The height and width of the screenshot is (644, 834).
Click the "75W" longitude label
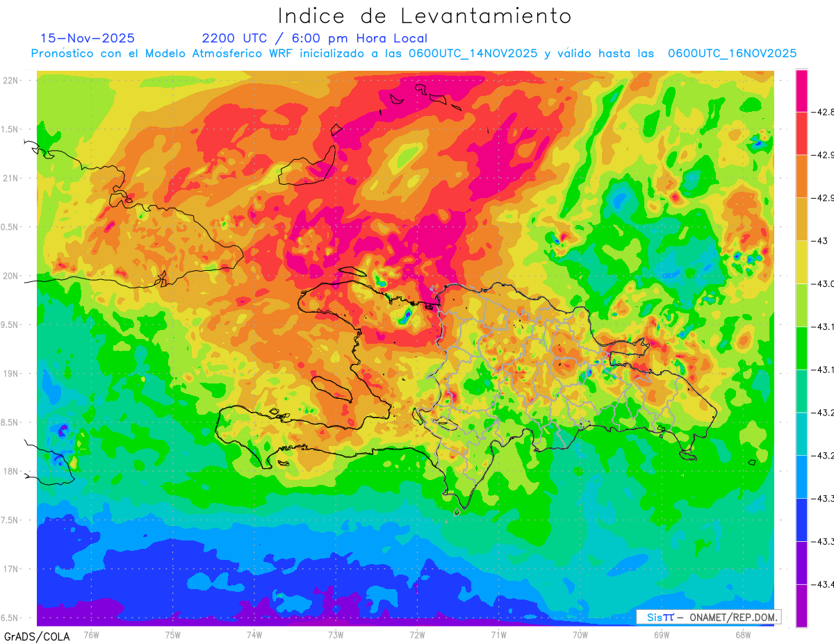(x=173, y=635)
